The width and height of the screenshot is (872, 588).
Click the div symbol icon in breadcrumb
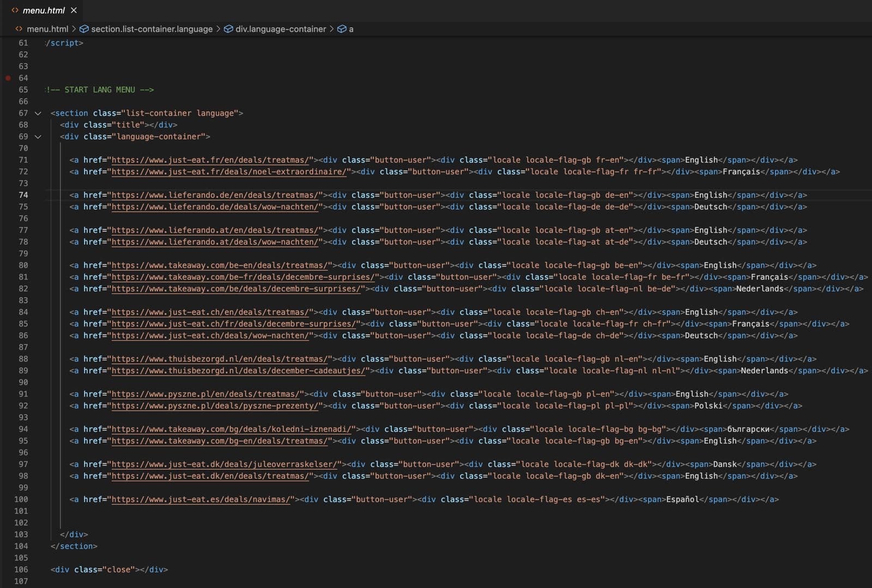[x=228, y=29]
